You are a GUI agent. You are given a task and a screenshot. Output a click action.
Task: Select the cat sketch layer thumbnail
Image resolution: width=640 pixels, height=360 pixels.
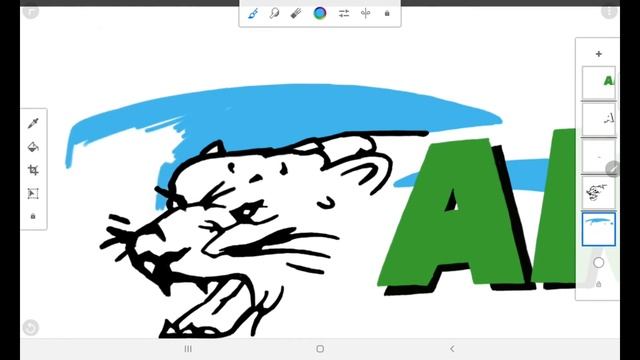tap(599, 193)
